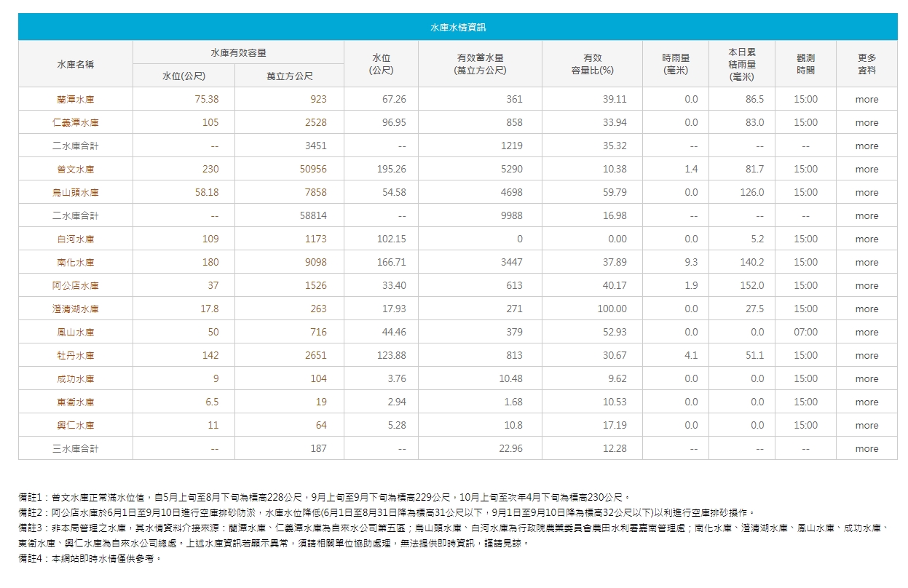Select the 澄清湖水庫 reservoir name
908x588 pixels.
tap(76, 309)
